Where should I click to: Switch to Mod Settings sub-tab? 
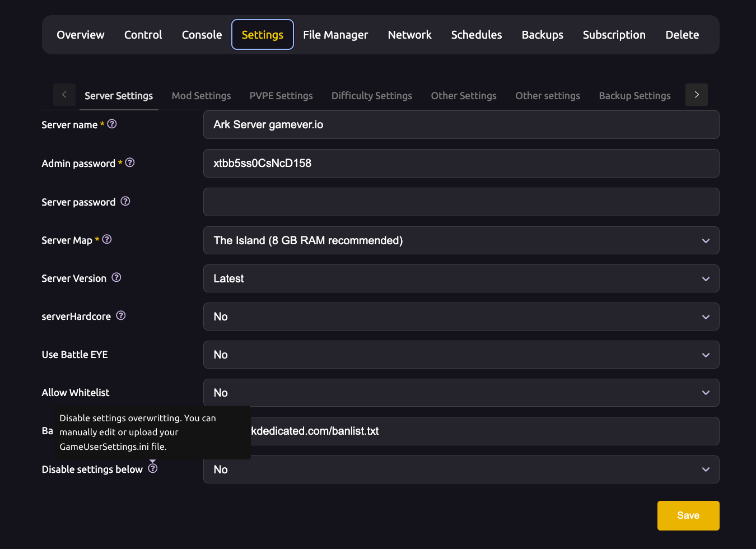tap(202, 96)
